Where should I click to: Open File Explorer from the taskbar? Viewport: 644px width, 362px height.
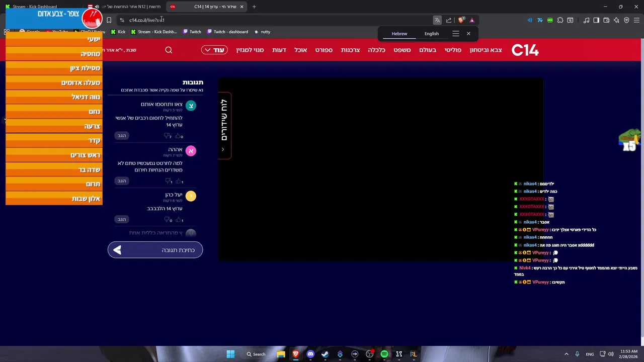pos(281,354)
